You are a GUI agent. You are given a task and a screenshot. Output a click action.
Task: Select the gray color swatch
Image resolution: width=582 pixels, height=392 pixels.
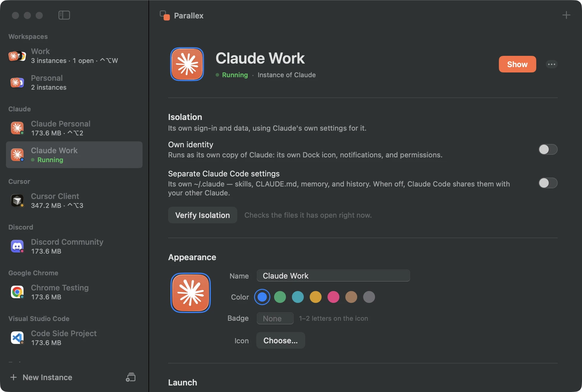[x=369, y=297]
